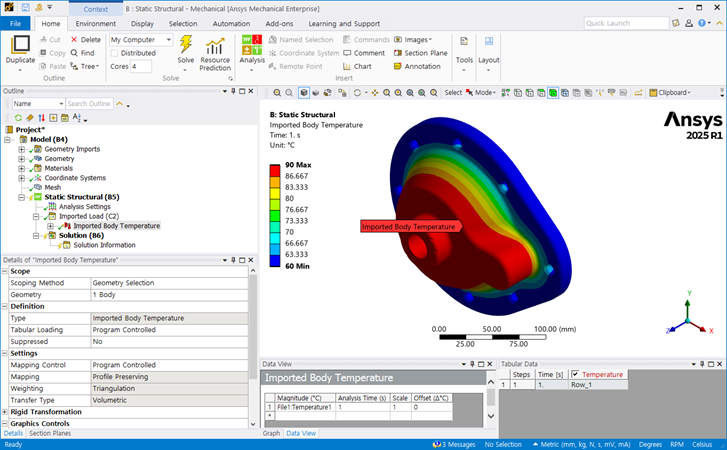Collapse the Static Structural (B5) node
The height and width of the screenshot is (450, 727).
21,197
